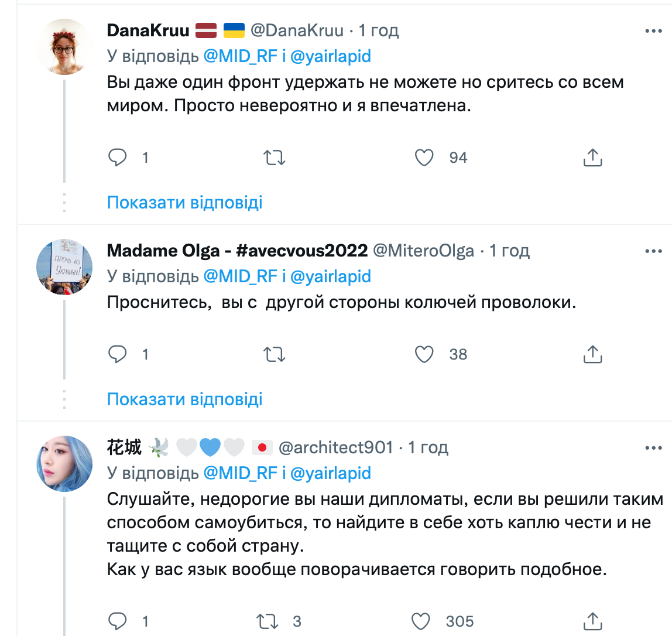Show replies under DanaKruu's tweet
The height and width of the screenshot is (636, 672).
point(184,203)
